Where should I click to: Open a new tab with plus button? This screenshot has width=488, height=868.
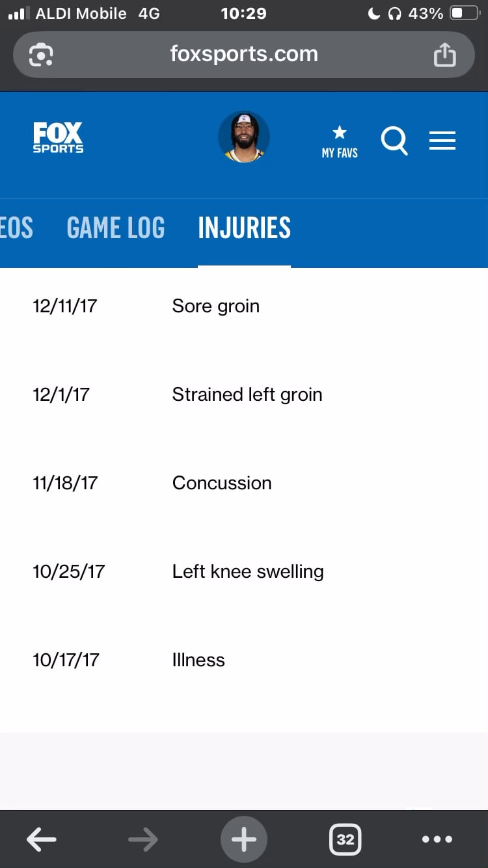click(x=244, y=839)
